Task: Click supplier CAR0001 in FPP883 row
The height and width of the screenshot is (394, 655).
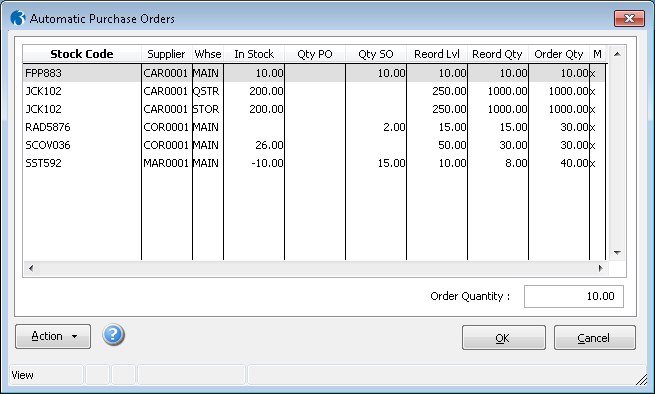Action: pos(166,73)
